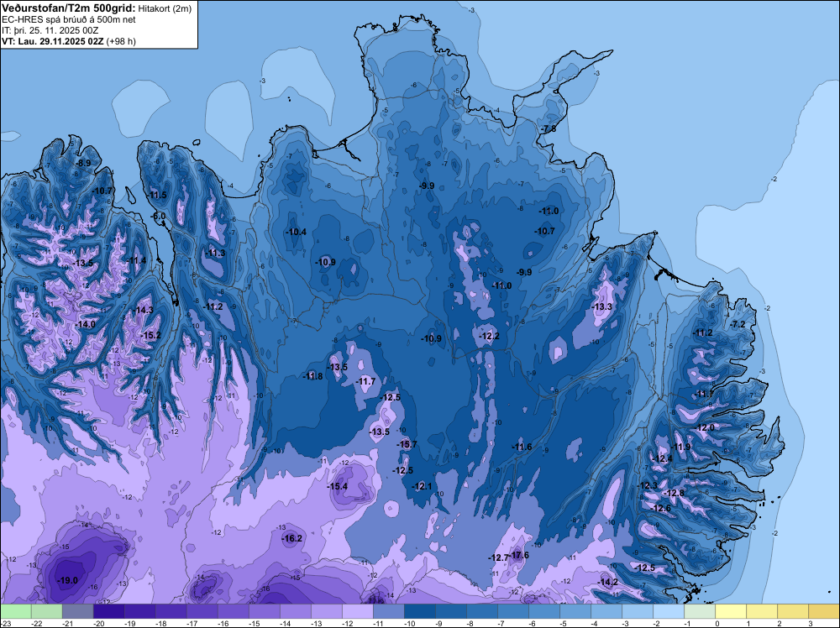Screen dimensions: 840x628
Task: Click the -15.4 temperature label on map
Action: click(x=338, y=486)
